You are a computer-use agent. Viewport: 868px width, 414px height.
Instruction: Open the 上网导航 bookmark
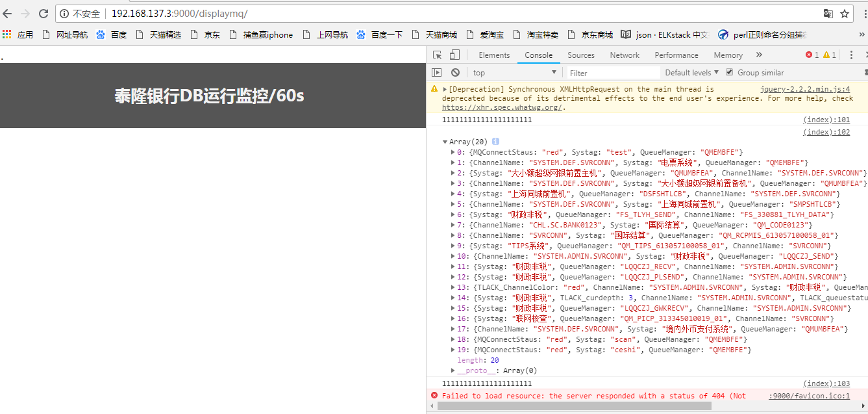[x=325, y=34]
